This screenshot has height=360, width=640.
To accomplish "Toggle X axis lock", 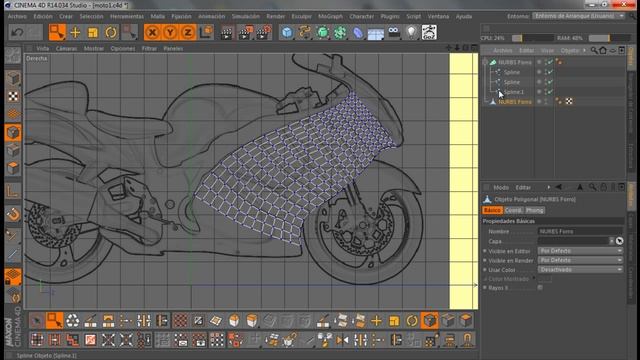I will [152, 32].
